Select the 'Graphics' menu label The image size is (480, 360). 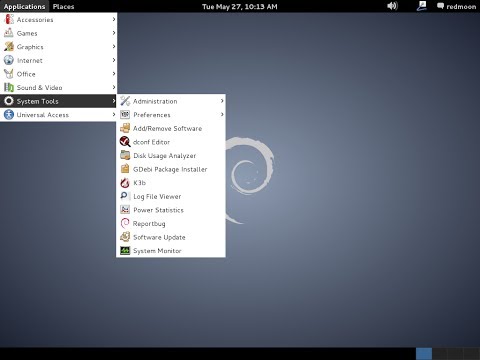coord(30,47)
